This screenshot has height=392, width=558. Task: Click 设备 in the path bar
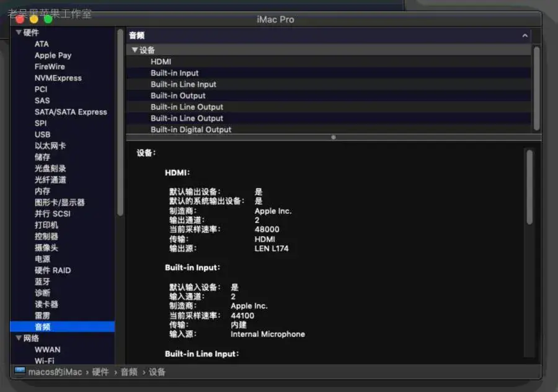coord(157,372)
